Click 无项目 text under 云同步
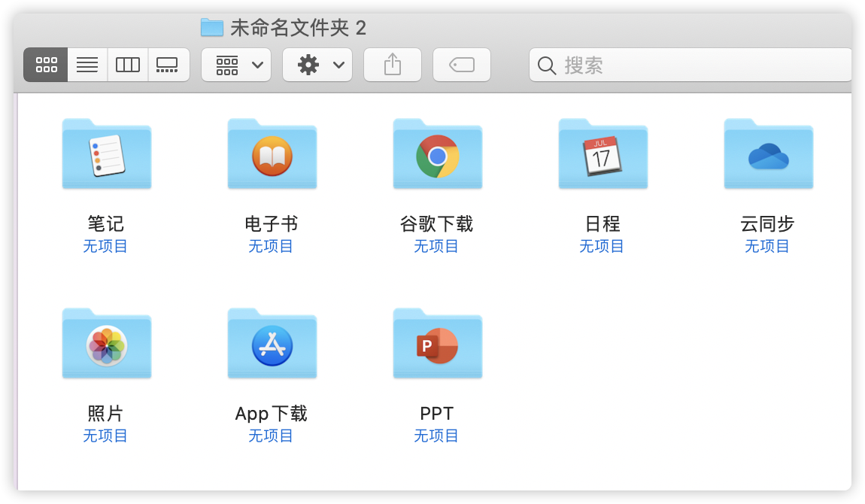 [x=767, y=247]
